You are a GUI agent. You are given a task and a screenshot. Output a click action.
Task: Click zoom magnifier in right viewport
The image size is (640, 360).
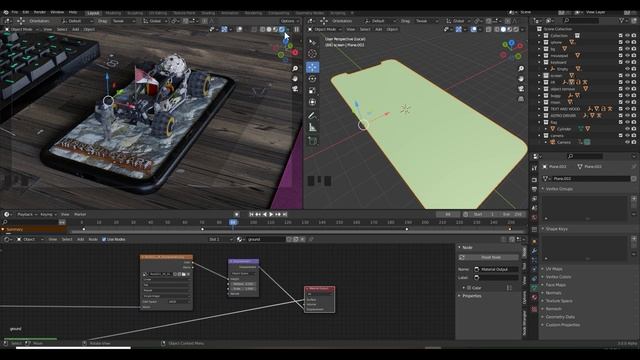pos(521,69)
